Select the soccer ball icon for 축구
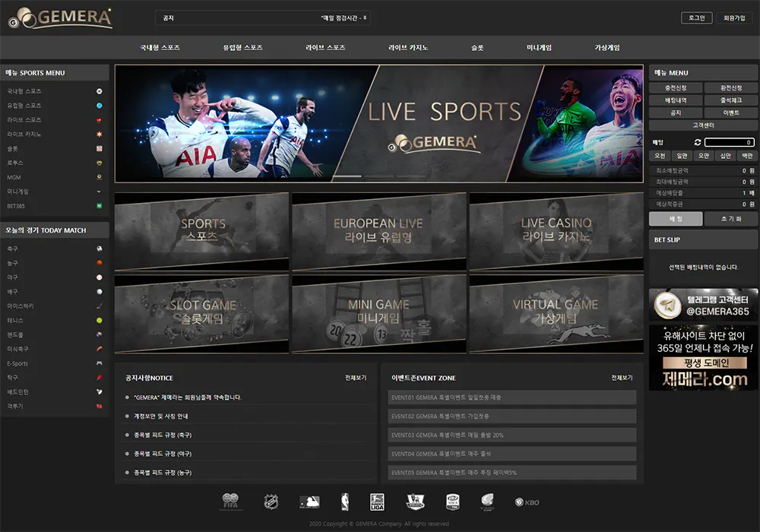This screenshot has width=760, height=532. click(100, 249)
